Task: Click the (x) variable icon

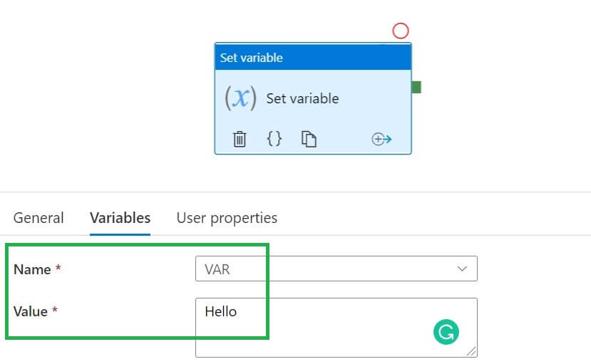Action: [x=241, y=98]
